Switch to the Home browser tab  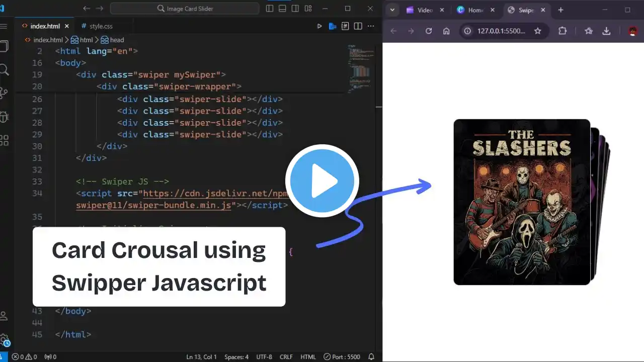click(x=475, y=10)
